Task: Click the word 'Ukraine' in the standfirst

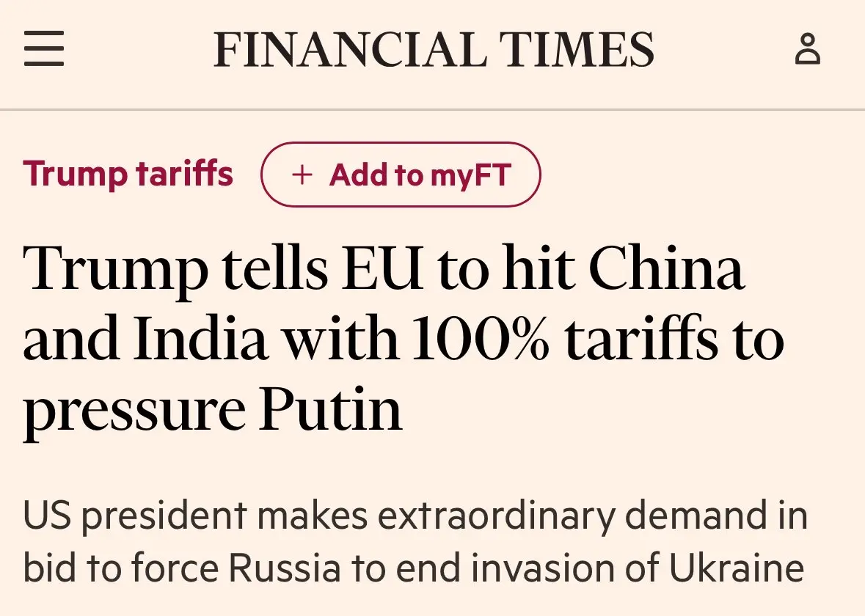Action: pyautogui.click(x=737, y=567)
